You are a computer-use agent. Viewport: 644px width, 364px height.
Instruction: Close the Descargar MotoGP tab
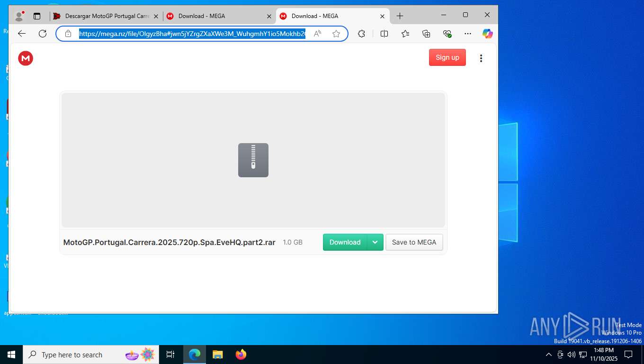156,16
